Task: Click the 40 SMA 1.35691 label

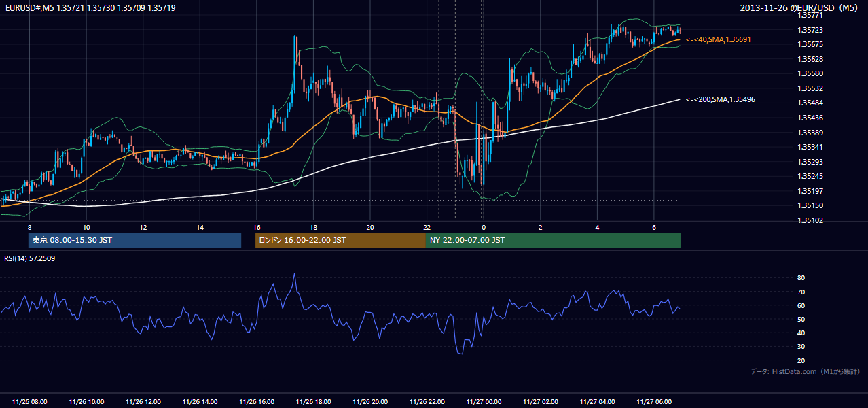Action: point(719,40)
